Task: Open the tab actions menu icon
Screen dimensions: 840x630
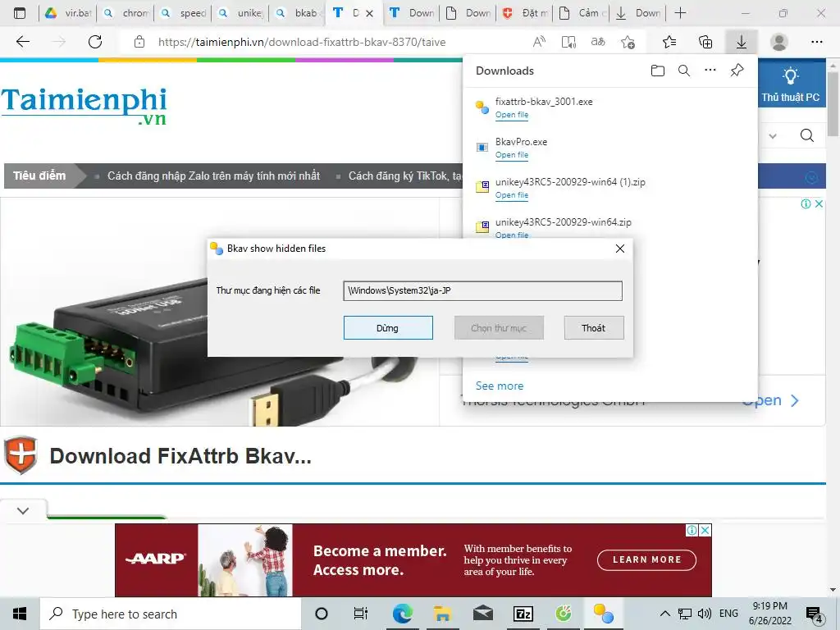Action: point(20,13)
